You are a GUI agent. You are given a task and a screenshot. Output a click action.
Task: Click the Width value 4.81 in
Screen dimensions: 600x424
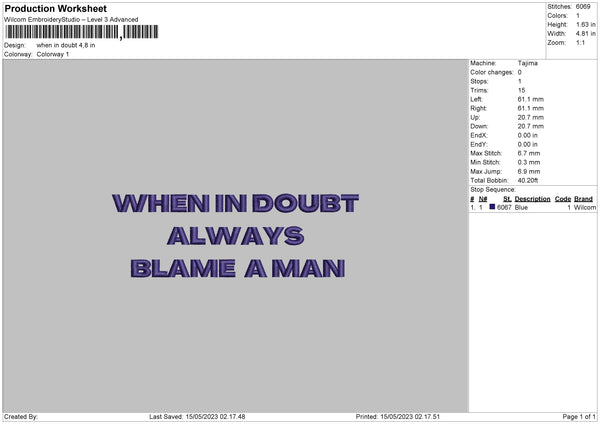click(585, 34)
